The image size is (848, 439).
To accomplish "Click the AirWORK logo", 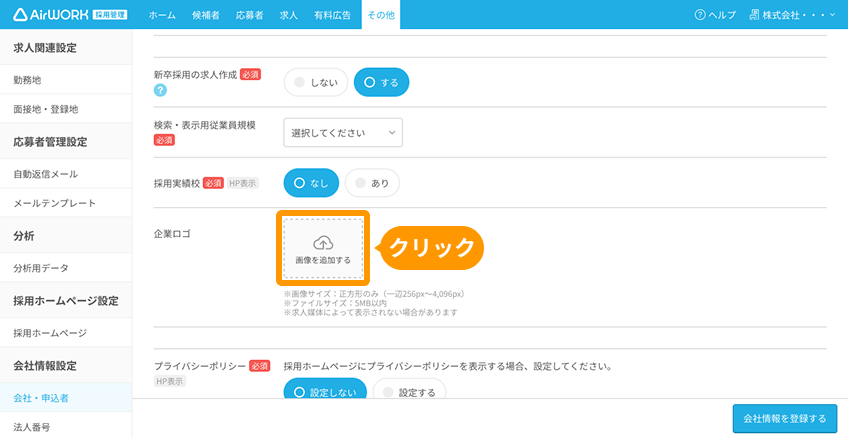I will pos(70,15).
